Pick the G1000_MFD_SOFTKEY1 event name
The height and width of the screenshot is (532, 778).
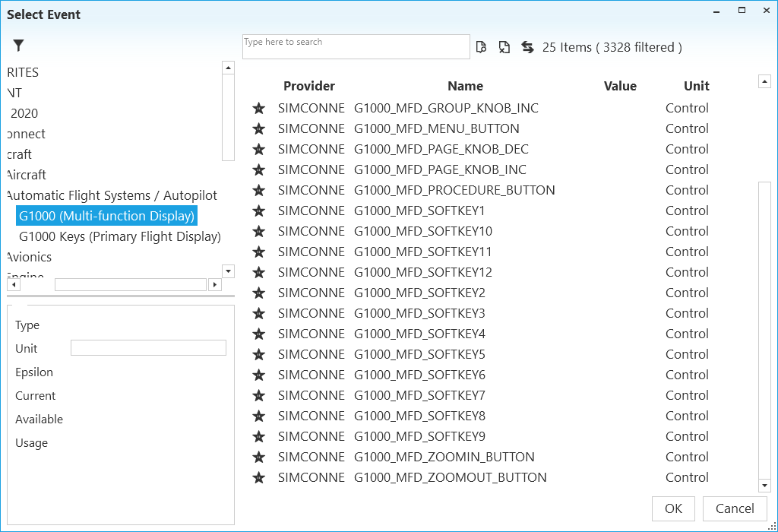click(x=419, y=211)
